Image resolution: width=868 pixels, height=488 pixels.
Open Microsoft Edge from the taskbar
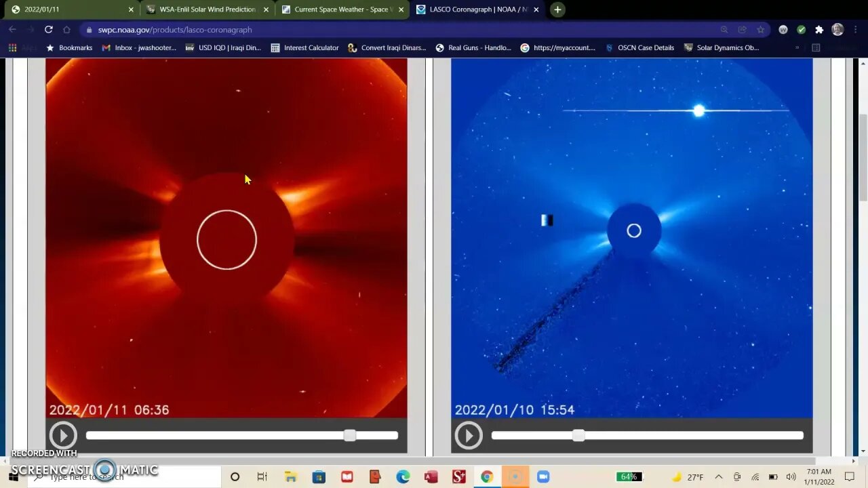(403, 477)
